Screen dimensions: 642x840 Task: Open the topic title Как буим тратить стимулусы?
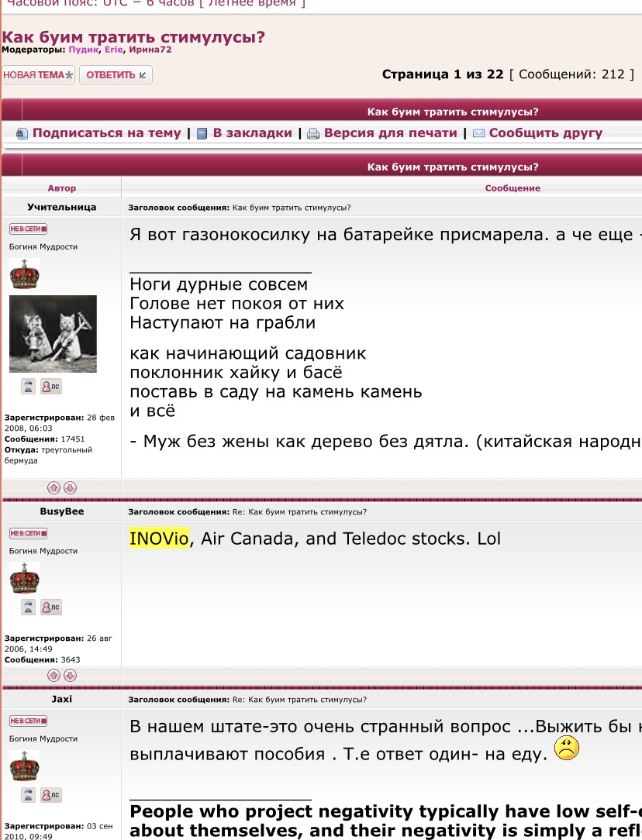point(133,37)
